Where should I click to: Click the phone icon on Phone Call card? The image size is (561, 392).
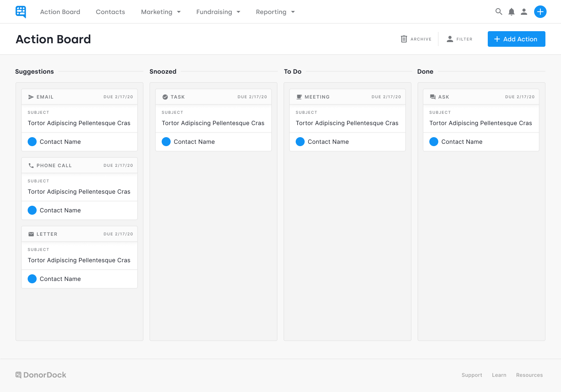coord(31,166)
